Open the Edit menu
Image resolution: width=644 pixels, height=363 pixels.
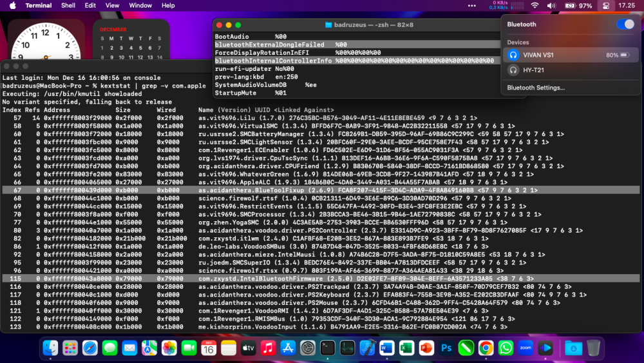point(90,5)
